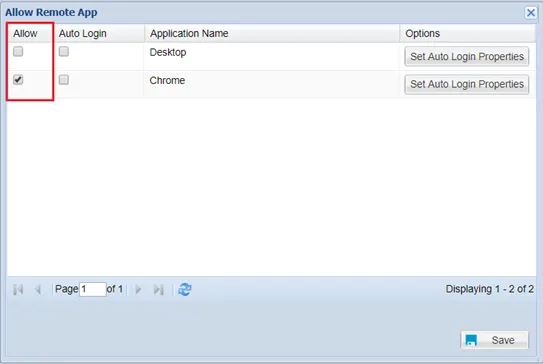
Task: Save the remote app settings
Action: [x=495, y=340]
